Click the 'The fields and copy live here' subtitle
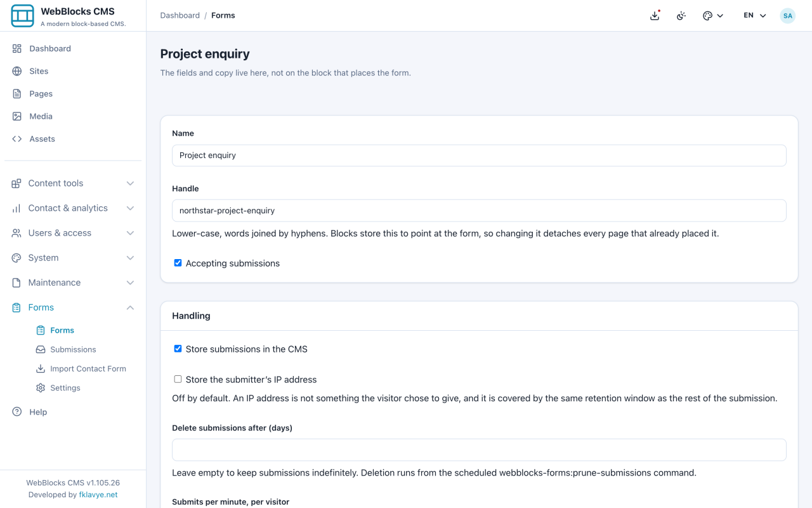This screenshot has width=812, height=508. point(285,73)
